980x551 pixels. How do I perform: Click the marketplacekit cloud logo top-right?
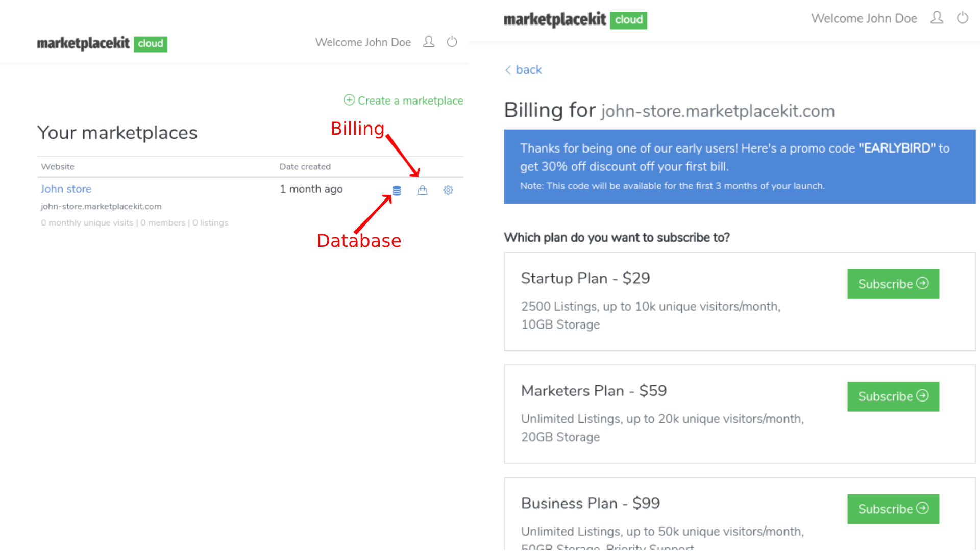pos(575,19)
